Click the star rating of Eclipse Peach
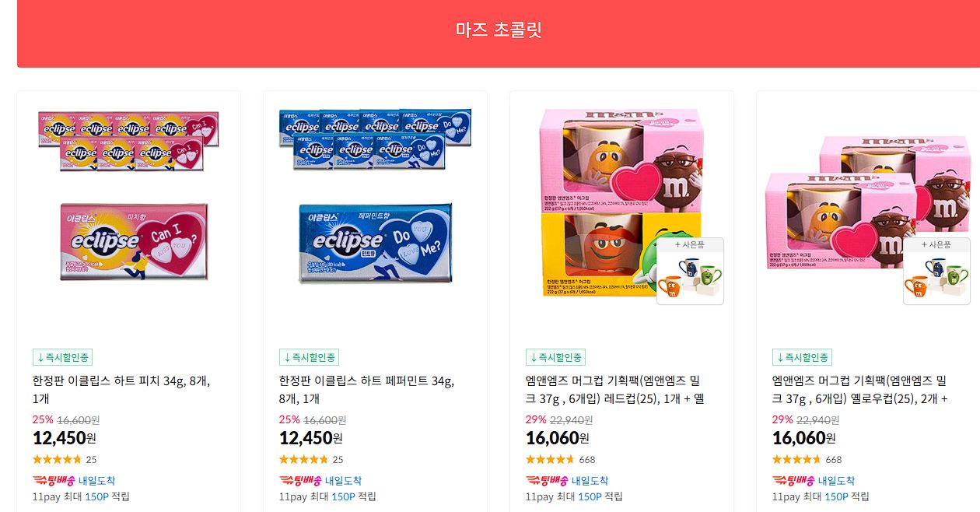The width and height of the screenshot is (980, 512). [x=57, y=459]
